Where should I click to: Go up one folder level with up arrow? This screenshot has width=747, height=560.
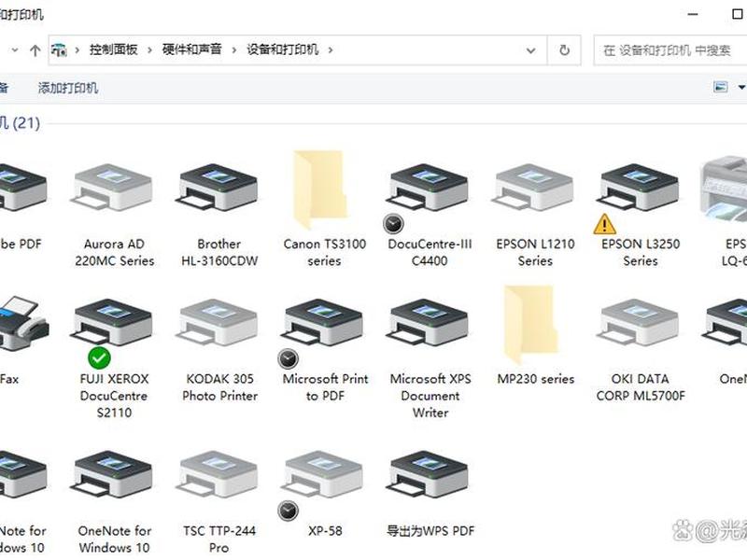(x=35, y=50)
